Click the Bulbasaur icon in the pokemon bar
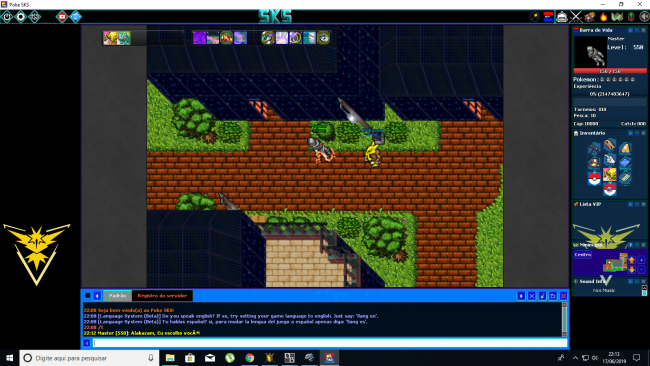This screenshot has width=650, height=366. point(124,38)
